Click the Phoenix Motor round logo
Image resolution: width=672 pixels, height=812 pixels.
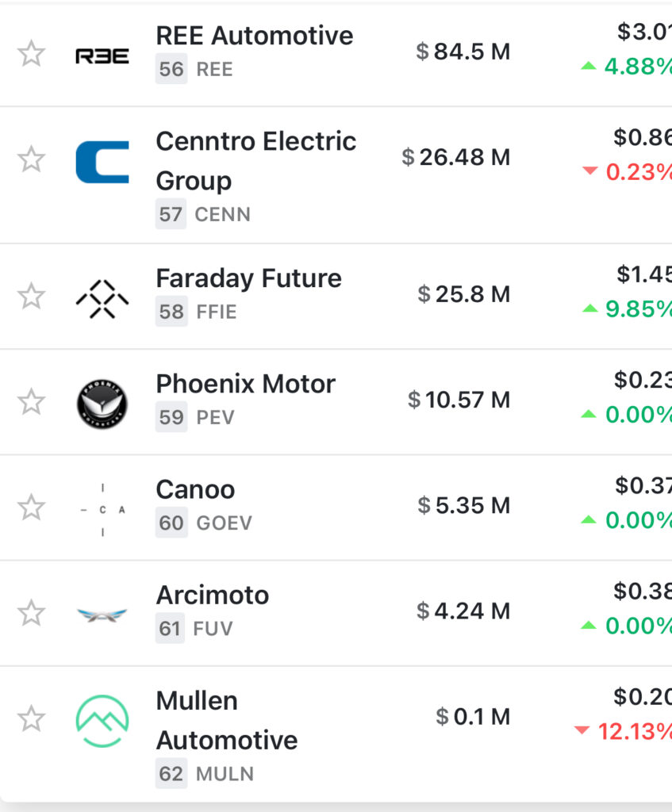click(x=102, y=404)
